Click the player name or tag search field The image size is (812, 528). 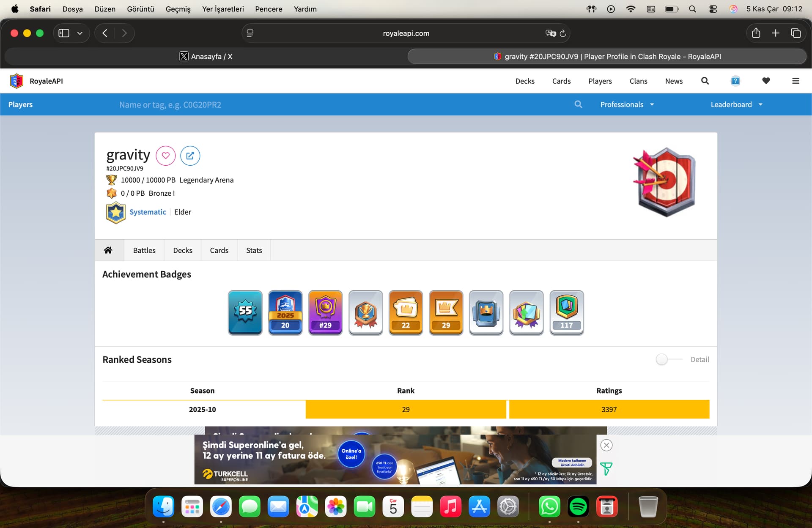click(x=338, y=104)
